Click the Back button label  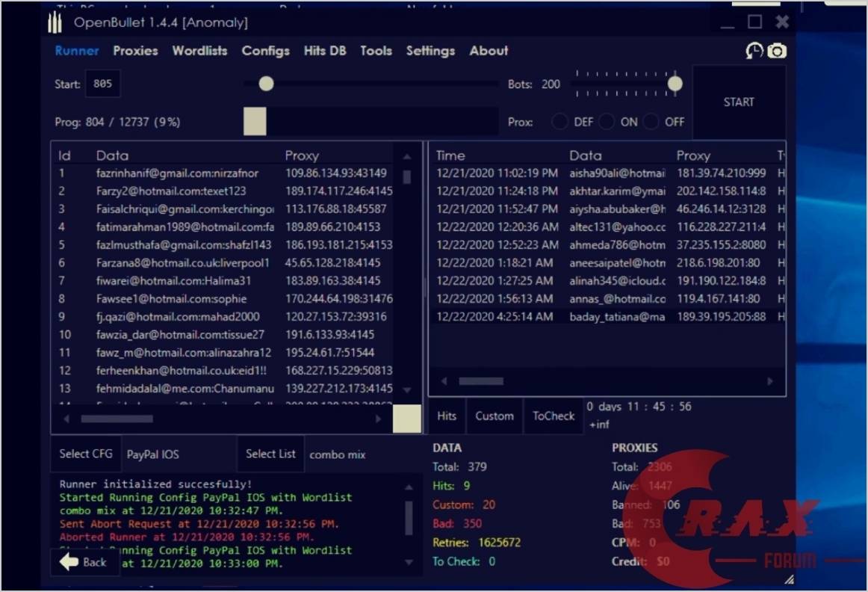click(95, 562)
